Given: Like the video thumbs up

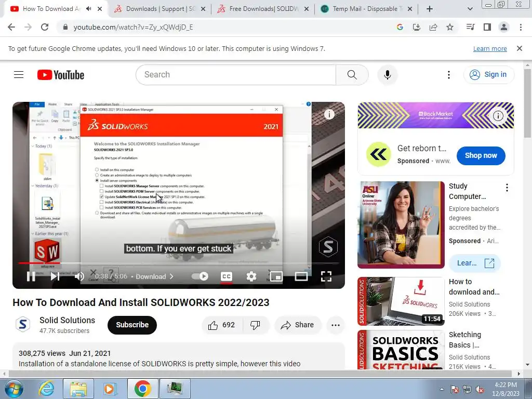Looking at the screenshot, I should [x=221, y=325].
